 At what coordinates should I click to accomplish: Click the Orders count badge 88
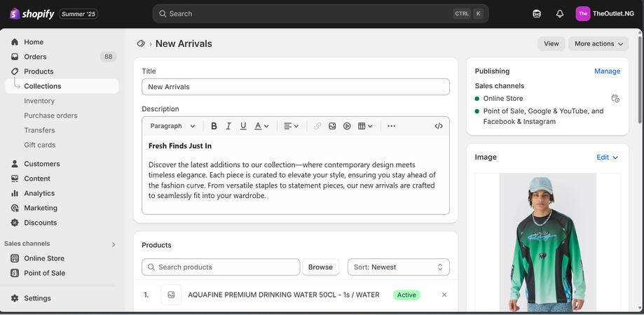tap(108, 57)
